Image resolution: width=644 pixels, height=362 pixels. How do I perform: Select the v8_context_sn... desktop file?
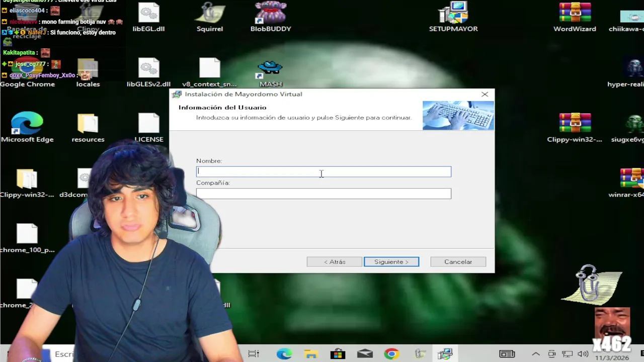(209, 73)
